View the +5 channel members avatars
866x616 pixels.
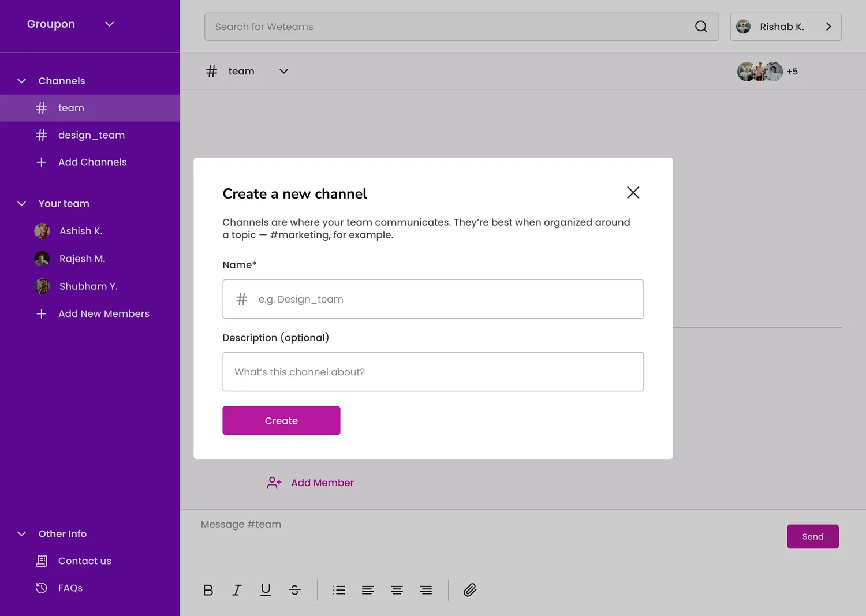(x=768, y=72)
